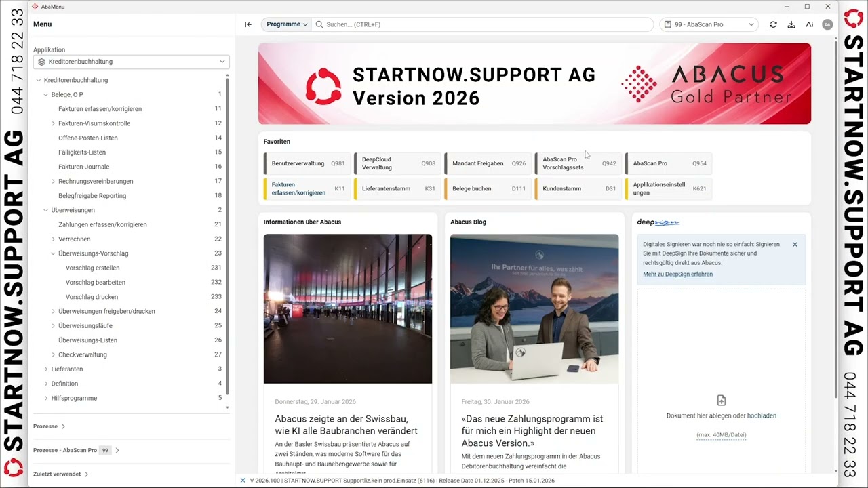Expand Überweisungen freigeben/drucken node

(54, 312)
